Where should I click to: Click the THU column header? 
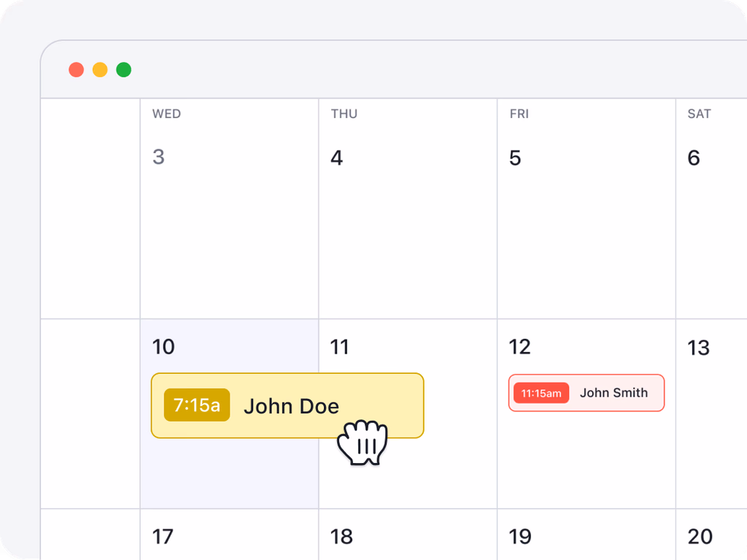point(344,114)
